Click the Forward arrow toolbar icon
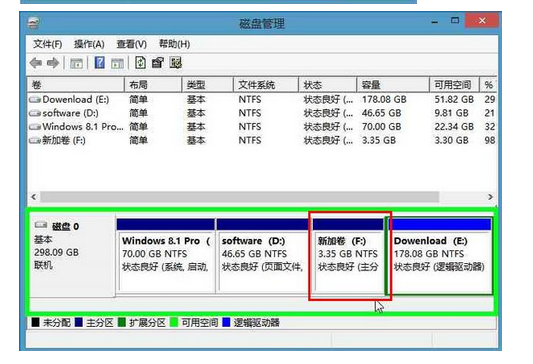The width and height of the screenshot is (533, 364). click(53, 63)
